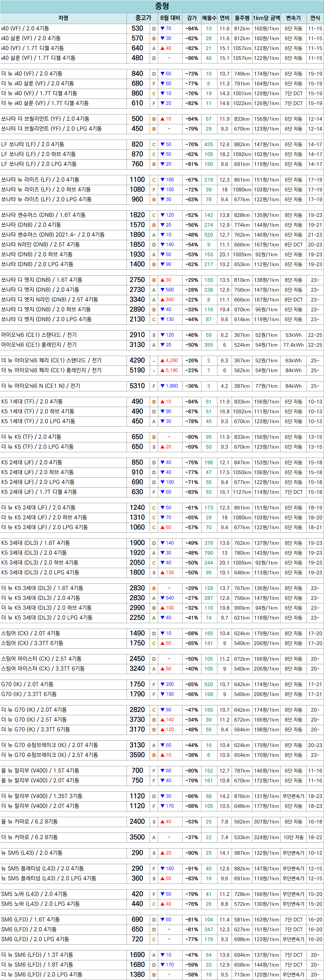Click "▲ 140" in 더 뉴 G70 2.5T row

pyautogui.click(x=167, y=720)
